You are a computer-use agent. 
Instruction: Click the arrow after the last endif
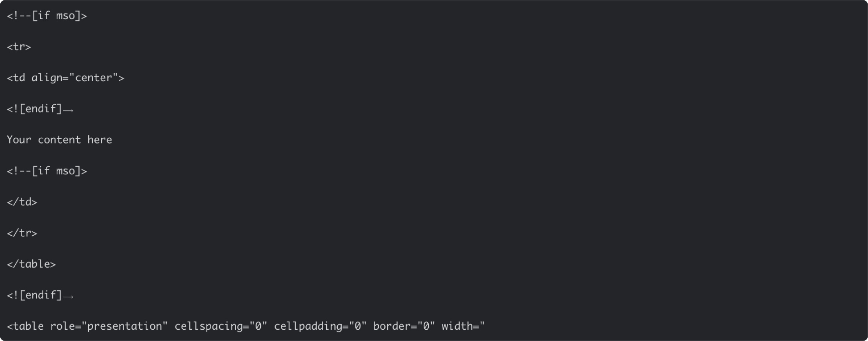[68, 297]
